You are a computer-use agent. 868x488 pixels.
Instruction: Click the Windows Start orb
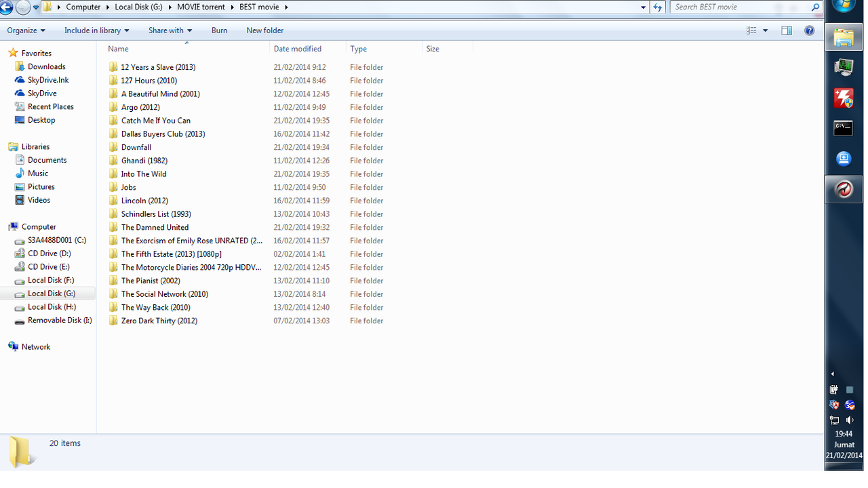844,6
